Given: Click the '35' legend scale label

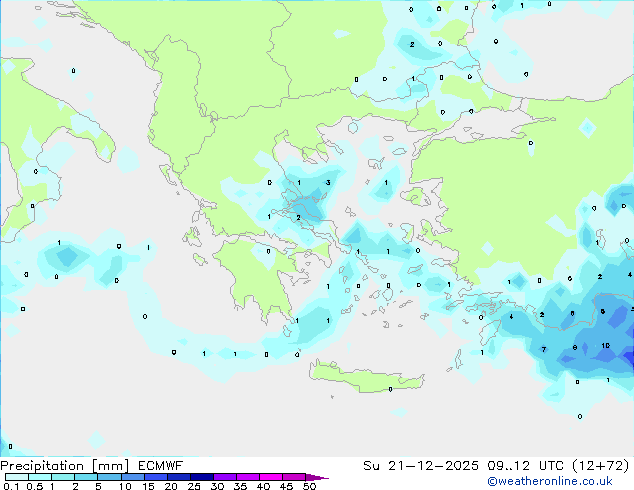Looking at the screenshot, I should pos(240,486).
